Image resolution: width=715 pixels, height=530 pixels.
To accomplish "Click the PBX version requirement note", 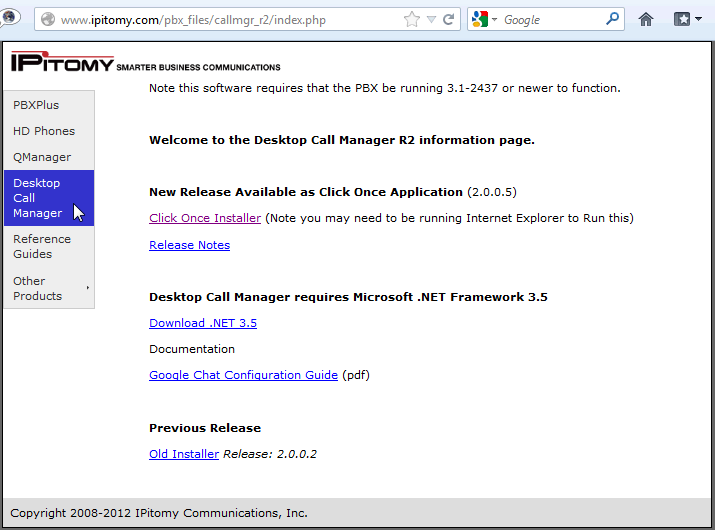I will coord(384,88).
